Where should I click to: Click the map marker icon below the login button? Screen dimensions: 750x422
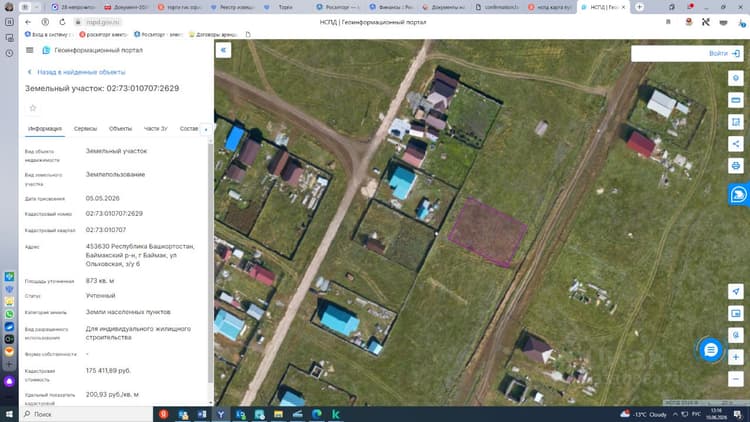pyautogui.click(x=736, y=78)
